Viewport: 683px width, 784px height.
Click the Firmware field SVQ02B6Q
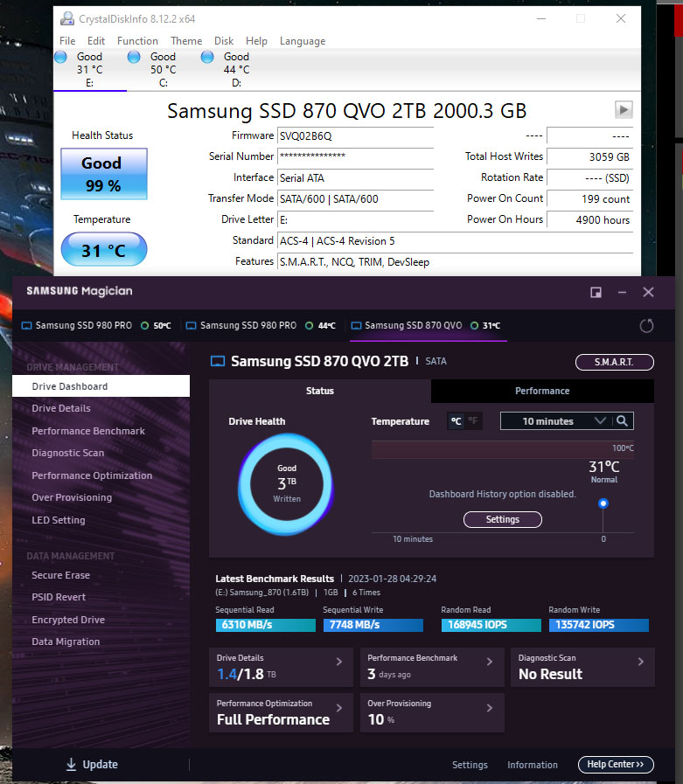[x=355, y=136]
